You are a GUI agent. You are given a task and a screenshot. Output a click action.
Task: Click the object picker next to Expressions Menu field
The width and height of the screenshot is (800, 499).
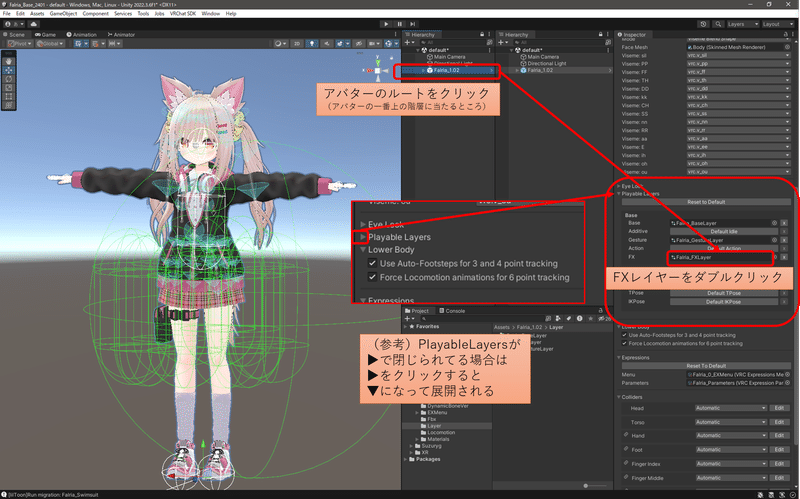click(x=787, y=375)
